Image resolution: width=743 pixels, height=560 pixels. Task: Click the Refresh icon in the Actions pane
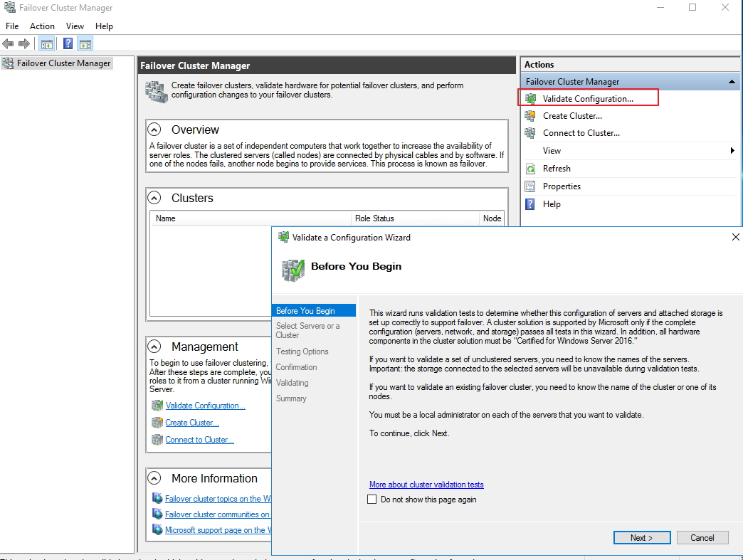click(530, 169)
